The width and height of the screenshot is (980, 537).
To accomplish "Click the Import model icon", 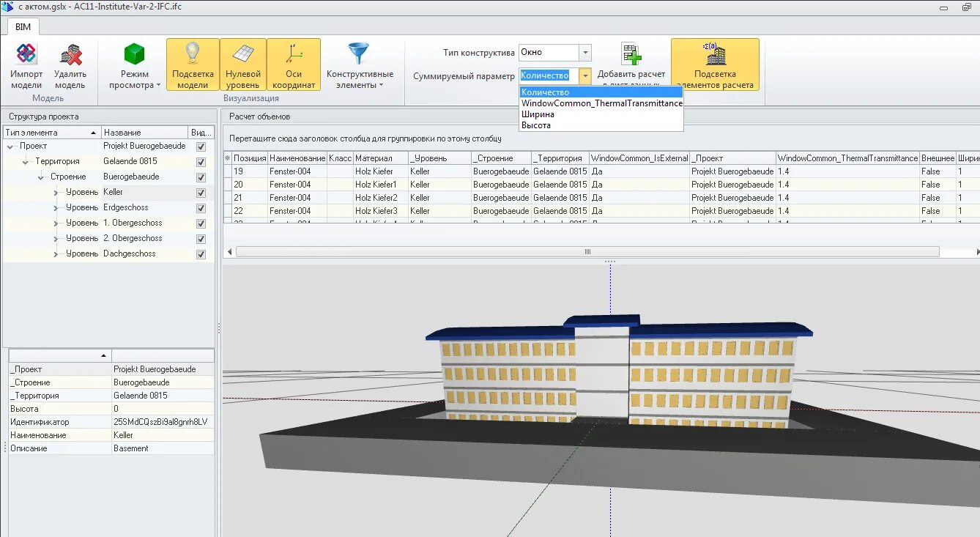I will coord(26,64).
